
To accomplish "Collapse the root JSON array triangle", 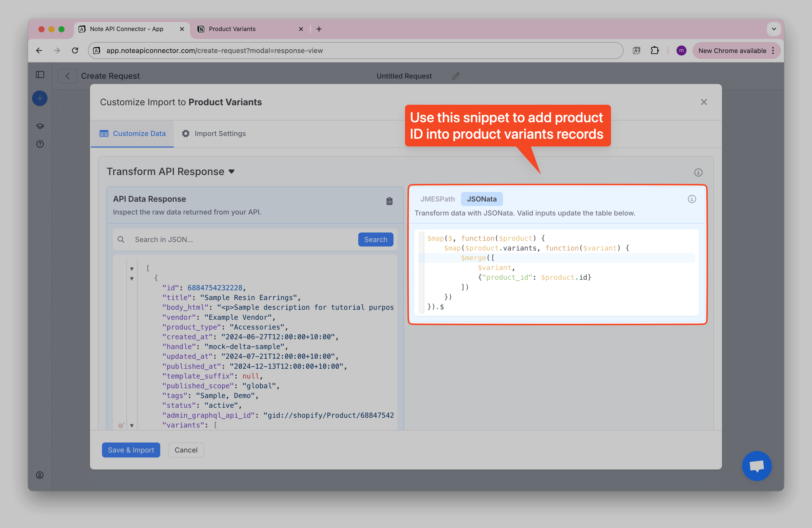I will [132, 269].
